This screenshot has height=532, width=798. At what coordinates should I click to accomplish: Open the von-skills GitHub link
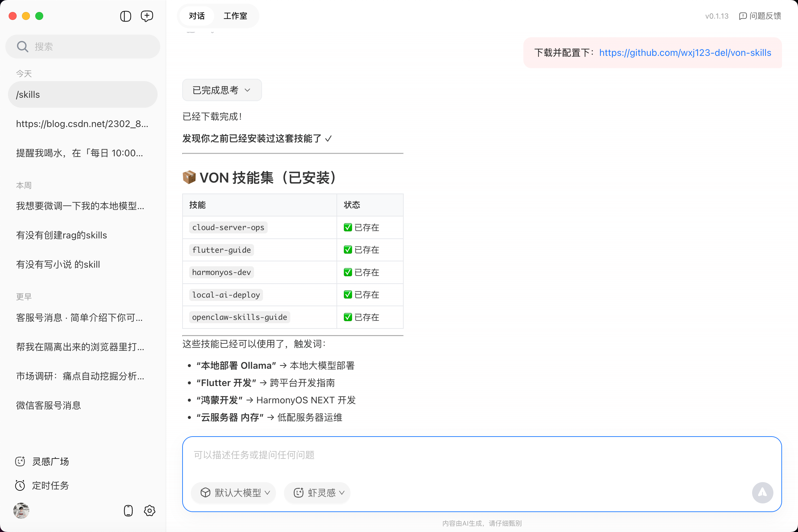pyautogui.click(x=685, y=53)
